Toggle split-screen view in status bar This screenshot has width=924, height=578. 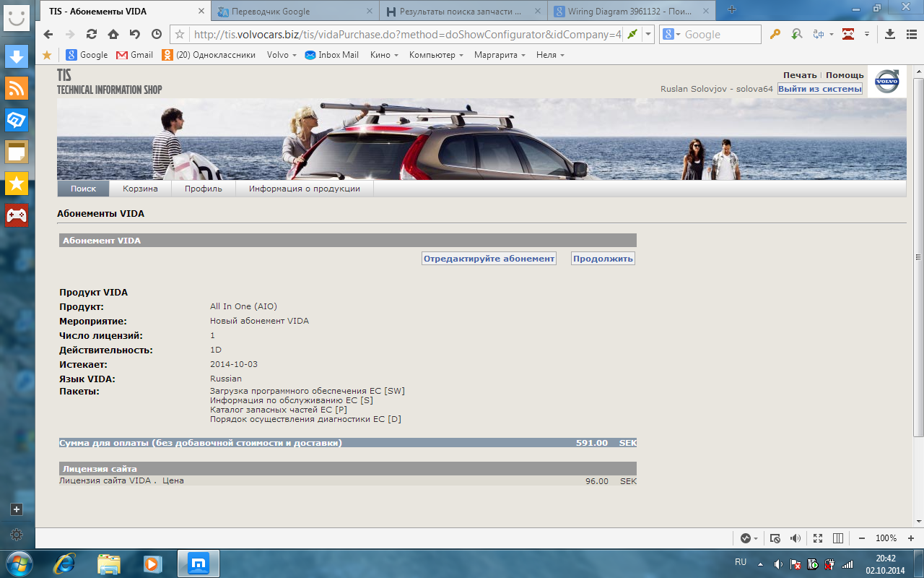(x=838, y=538)
